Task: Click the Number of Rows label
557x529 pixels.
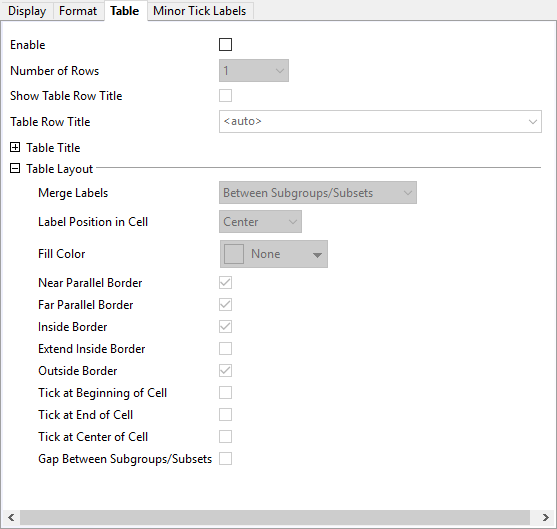Action: 55,71
